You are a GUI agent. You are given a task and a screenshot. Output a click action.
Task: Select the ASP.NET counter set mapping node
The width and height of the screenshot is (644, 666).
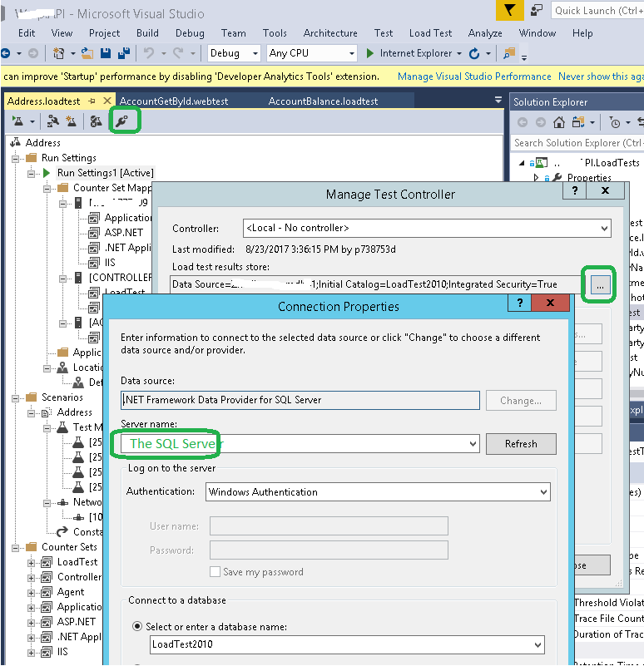click(x=124, y=233)
